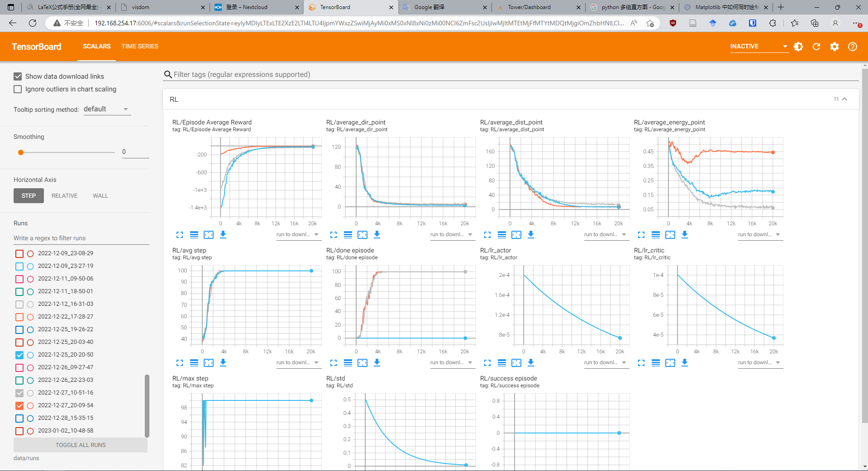Switch to Nextcloud browser tab
Image resolution: width=868 pixels, height=471 pixels.
pos(257,7)
